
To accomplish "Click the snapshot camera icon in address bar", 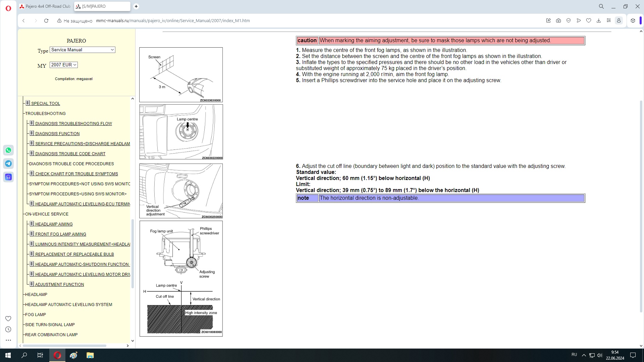I will (558, 20).
